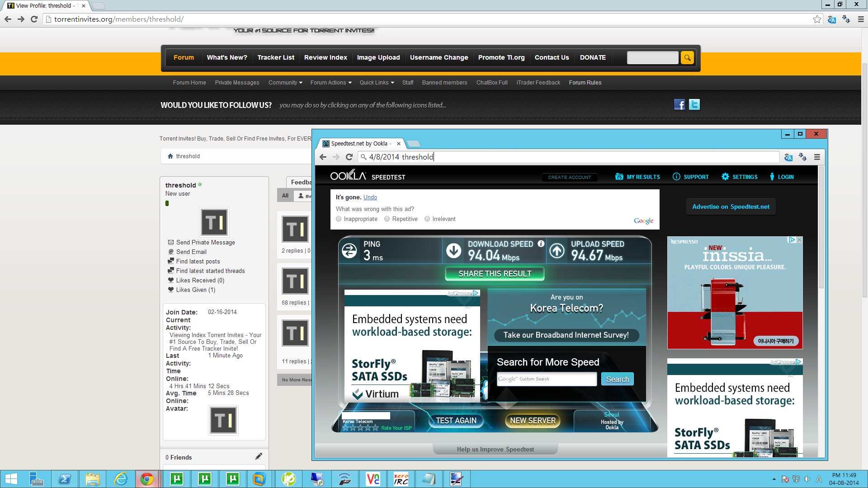Open the Twitter follow icon
868x488 pixels.
[694, 105]
